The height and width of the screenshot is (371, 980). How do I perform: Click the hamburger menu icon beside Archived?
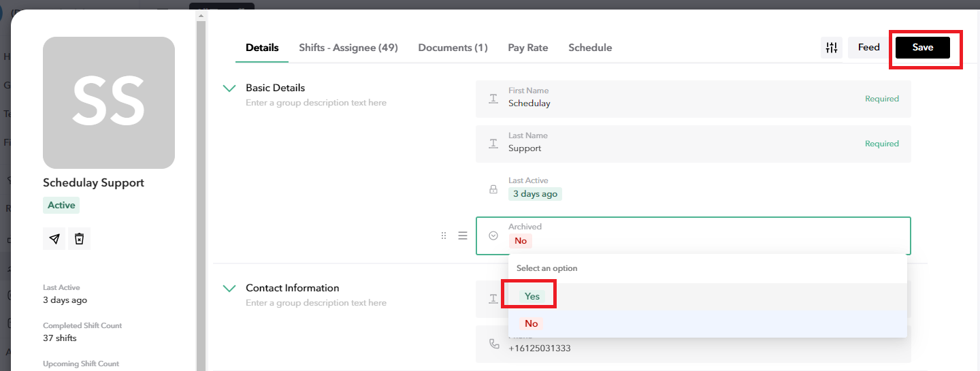coord(463,236)
